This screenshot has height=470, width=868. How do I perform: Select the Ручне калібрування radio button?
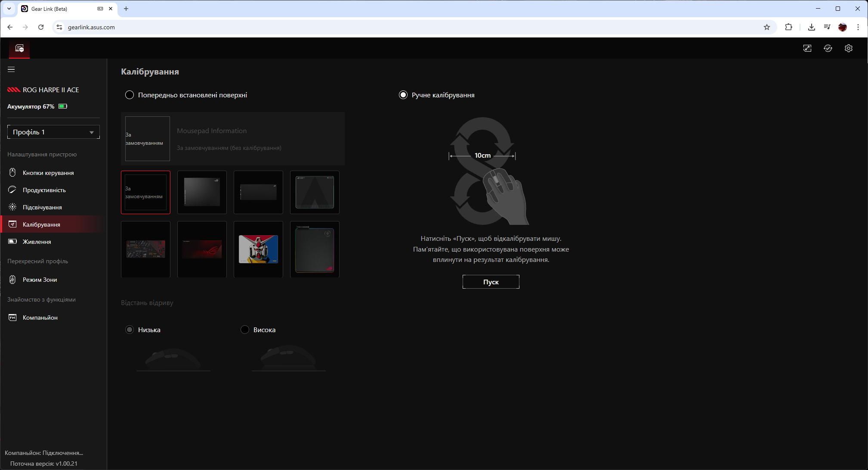(x=403, y=95)
